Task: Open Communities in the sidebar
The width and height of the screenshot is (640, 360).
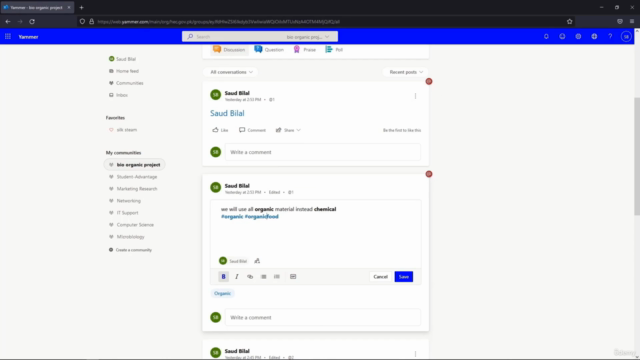Action: click(x=129, y=83)
